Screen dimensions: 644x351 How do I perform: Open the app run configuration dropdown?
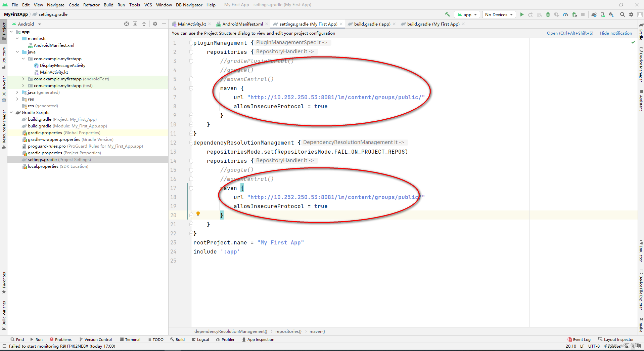tap(467, 14)
